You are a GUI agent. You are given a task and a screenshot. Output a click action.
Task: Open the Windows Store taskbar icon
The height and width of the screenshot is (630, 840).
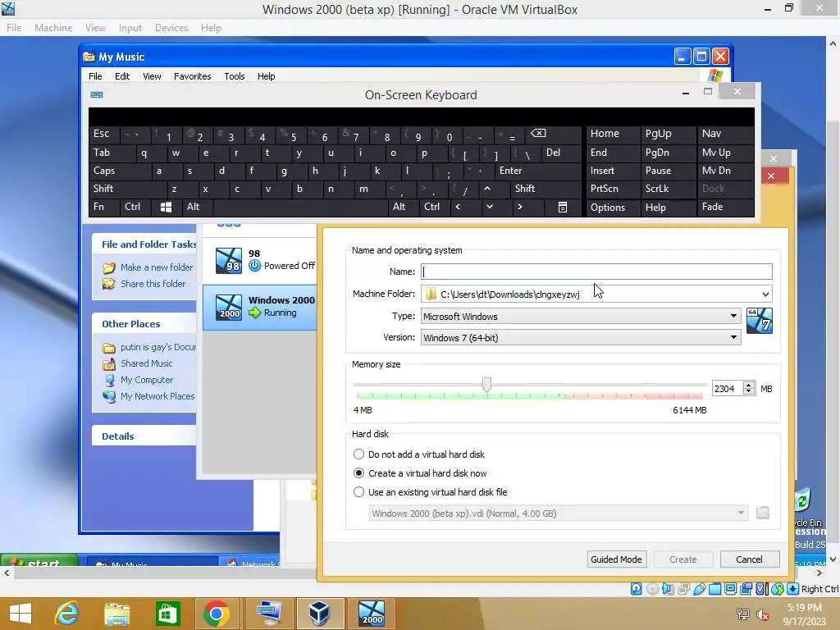[x=167, y=614]
